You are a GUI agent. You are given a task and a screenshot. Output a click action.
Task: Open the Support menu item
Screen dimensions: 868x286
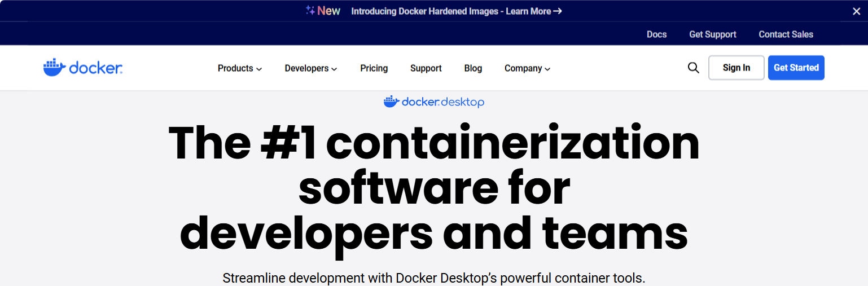426,68
